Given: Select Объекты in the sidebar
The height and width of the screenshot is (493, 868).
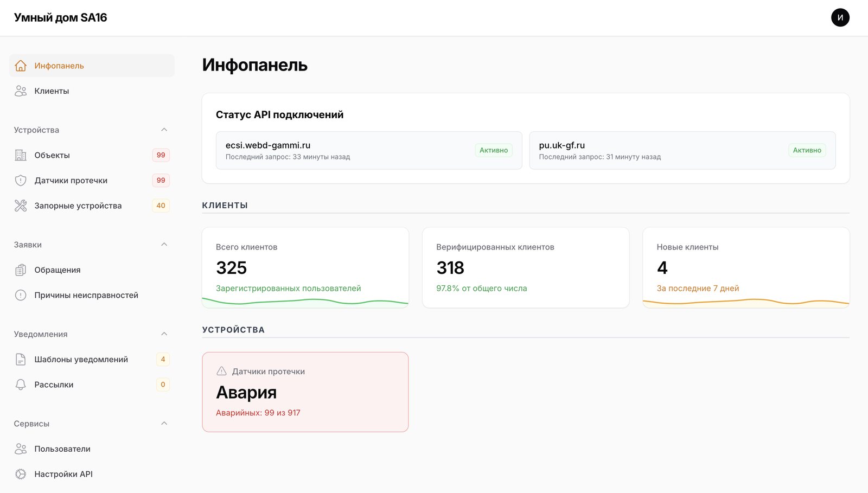Looking at the screenshot, I should [x=92, y=155].
